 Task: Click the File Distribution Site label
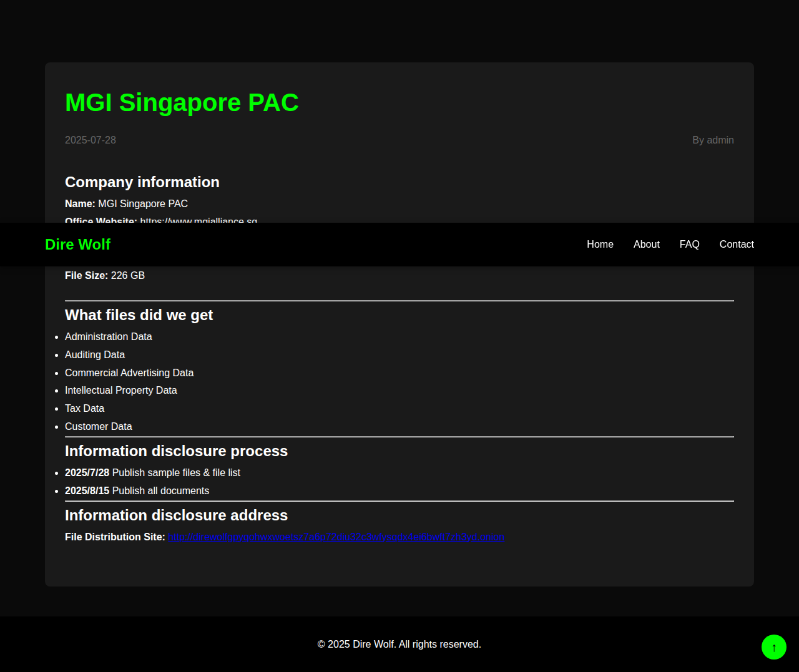tap(115, 537)
